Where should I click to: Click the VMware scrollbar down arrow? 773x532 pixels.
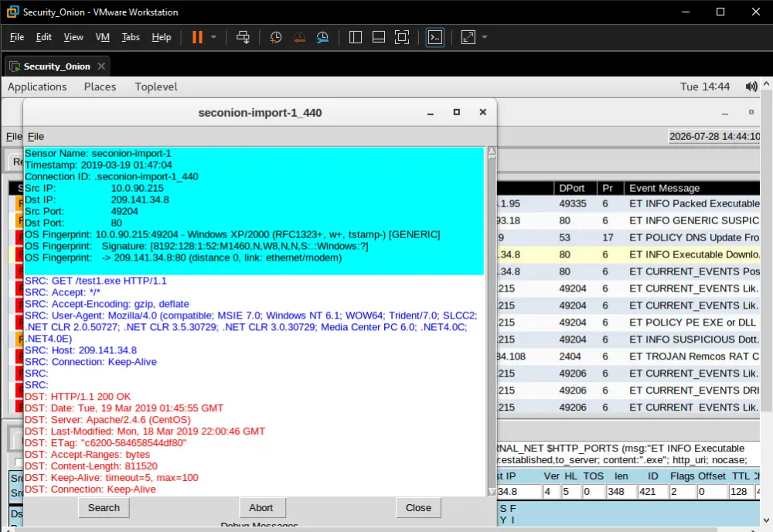coord(766,520)
